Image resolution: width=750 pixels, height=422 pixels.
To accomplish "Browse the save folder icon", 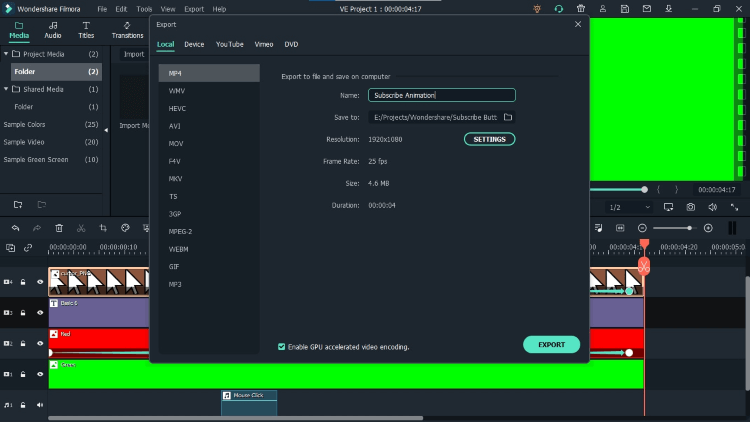I will click(508, 117).
